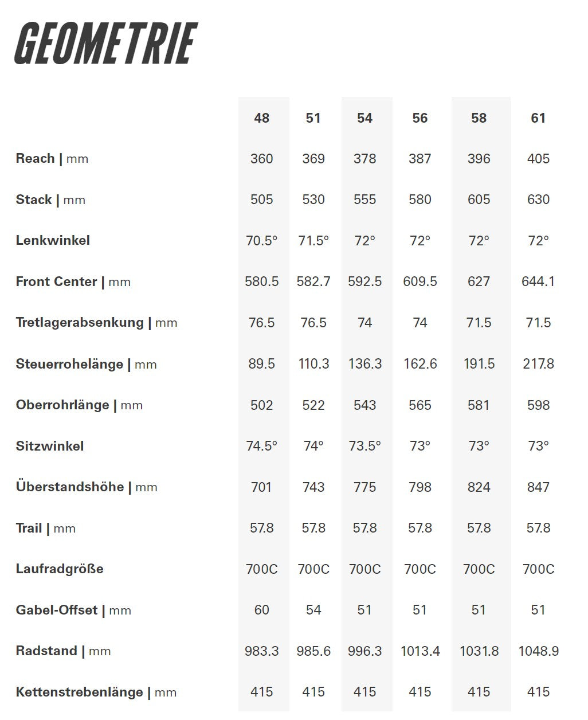Select the size 56 column header

coord(420,118)
